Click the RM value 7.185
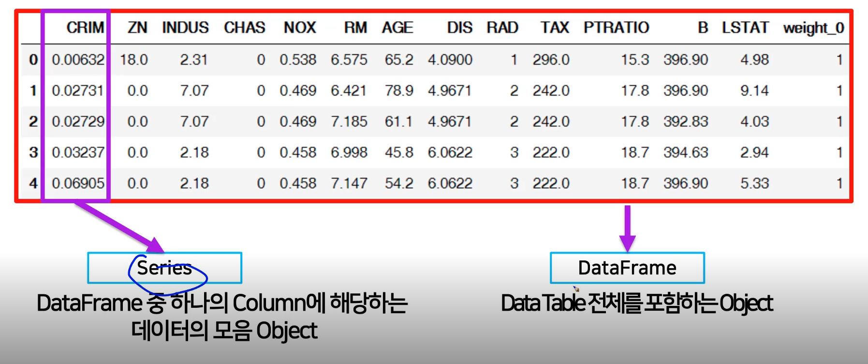The width and height of the screenshot is (868, 364). 349,121
